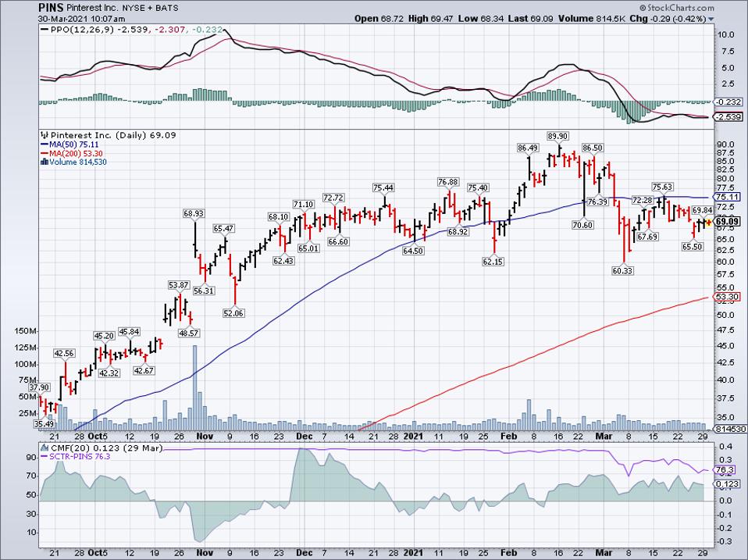Click the Volume 814.5K value in the header

(592, 19)
